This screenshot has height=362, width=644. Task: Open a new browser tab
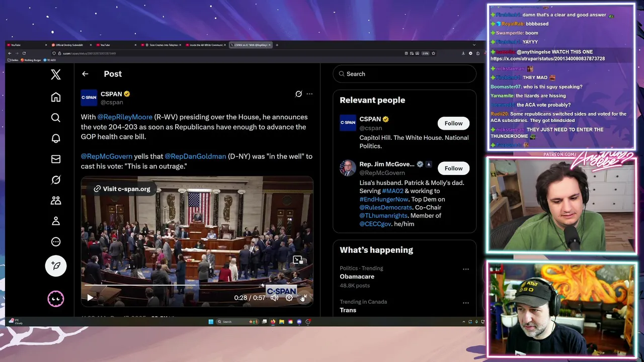point(277,45)
